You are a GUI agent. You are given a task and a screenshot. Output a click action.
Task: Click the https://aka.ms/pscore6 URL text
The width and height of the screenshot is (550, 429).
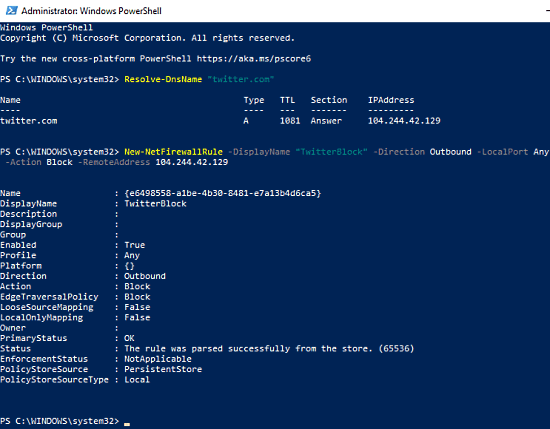pyautogui.click(x=254, y=59)
